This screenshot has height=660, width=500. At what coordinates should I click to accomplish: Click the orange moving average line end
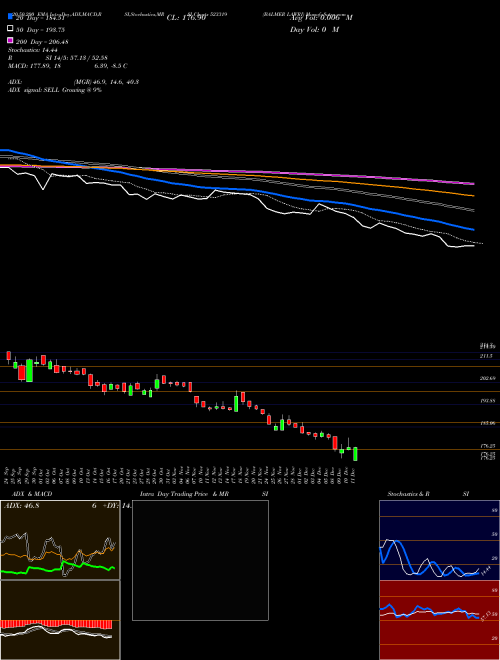(473, 196)
